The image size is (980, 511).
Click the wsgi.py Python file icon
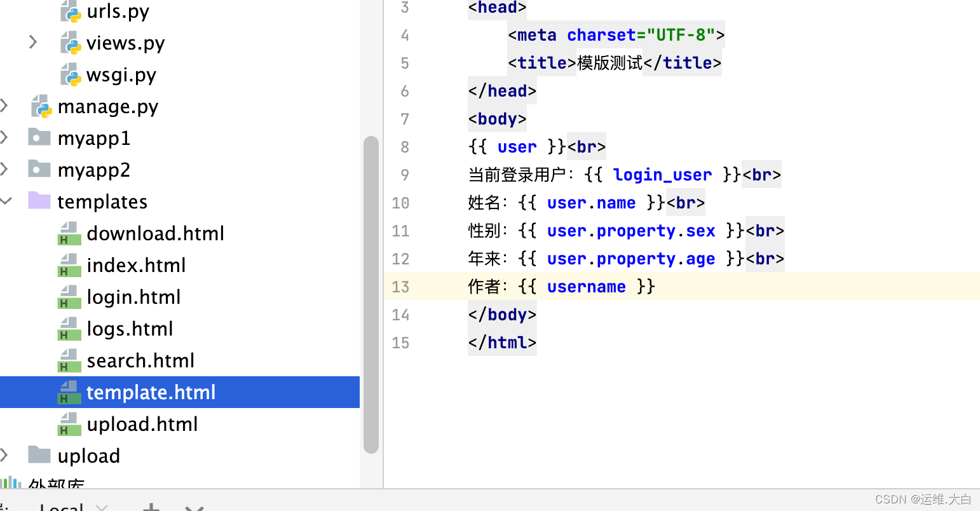[71, 75]
